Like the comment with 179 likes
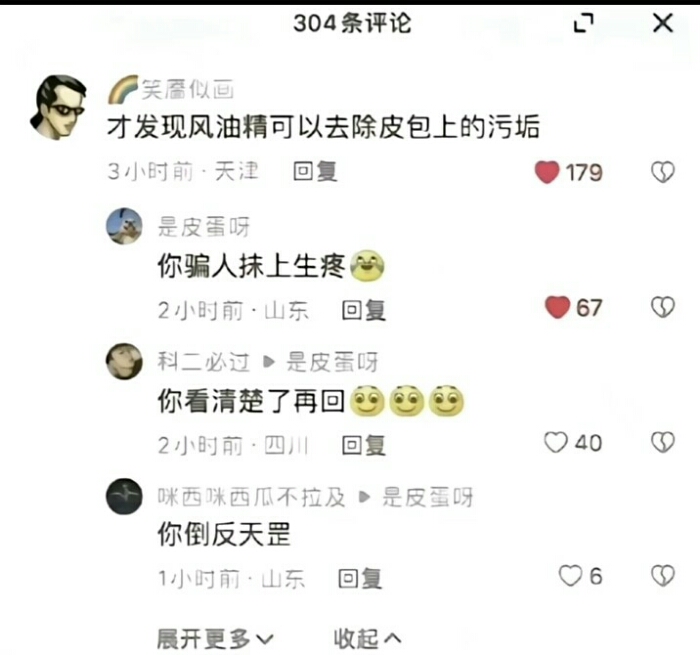 (x=547, y=172)
